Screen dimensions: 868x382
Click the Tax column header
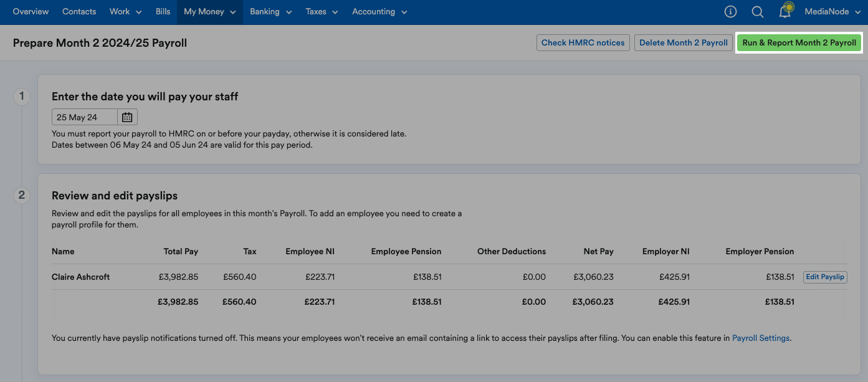(x=250, y=252)
